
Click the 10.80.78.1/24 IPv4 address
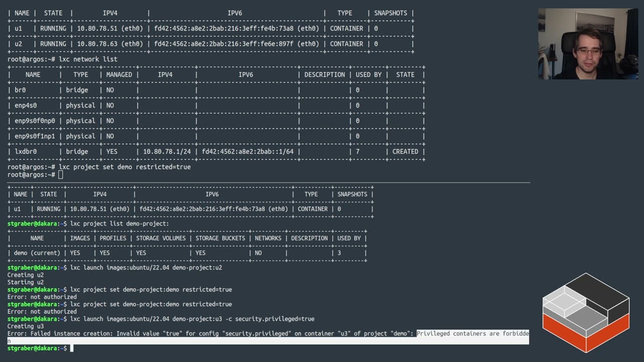pyautogui.click(x=166, y=151)
